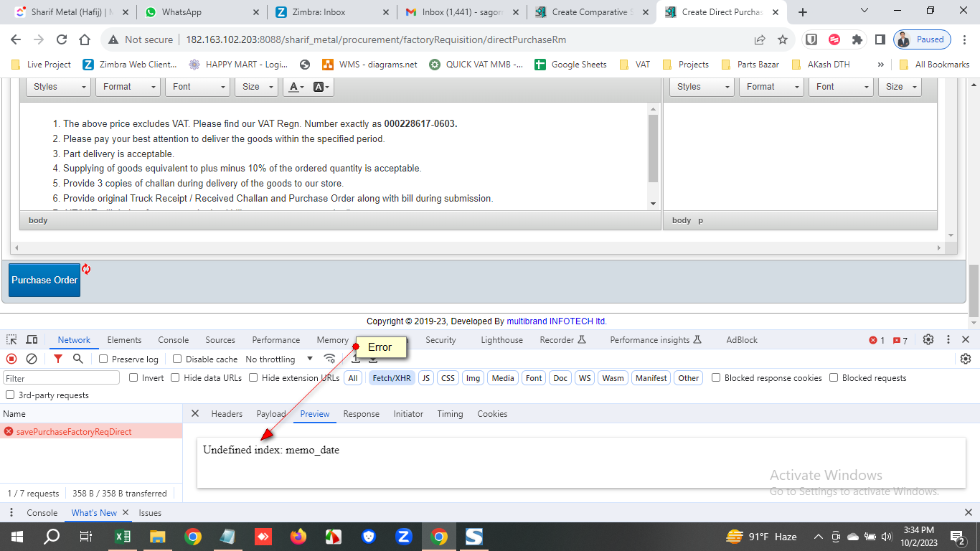Toggle the device toolbar icon in DevTools
Image resolution: width=980 pixels, height=551 pixels.
pos(32,340)
